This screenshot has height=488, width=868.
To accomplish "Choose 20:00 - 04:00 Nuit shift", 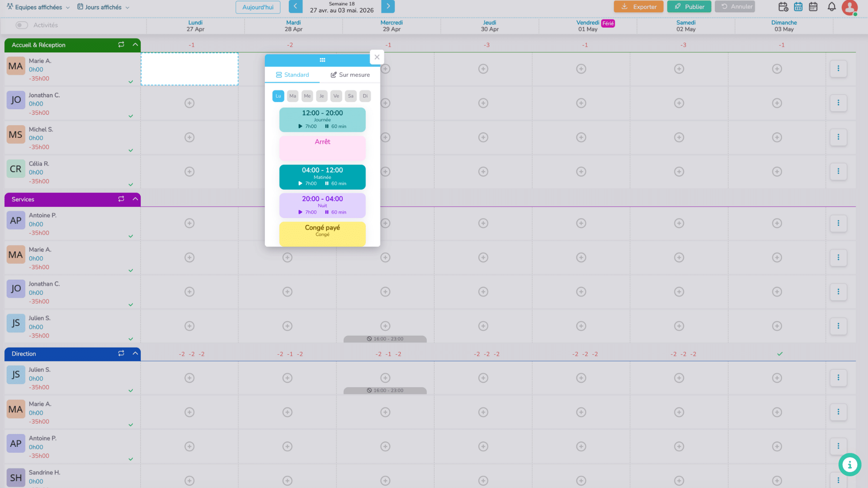I will [322, 206].
